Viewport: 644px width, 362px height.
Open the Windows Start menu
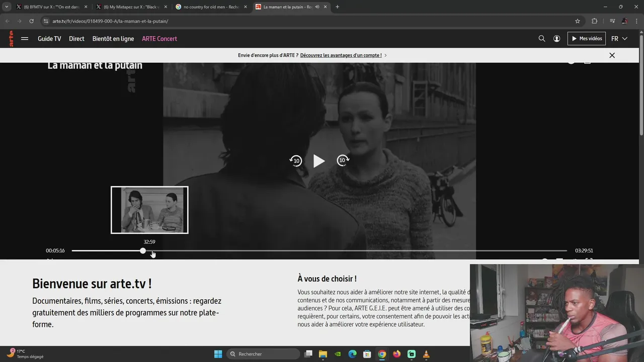(218, 354)
